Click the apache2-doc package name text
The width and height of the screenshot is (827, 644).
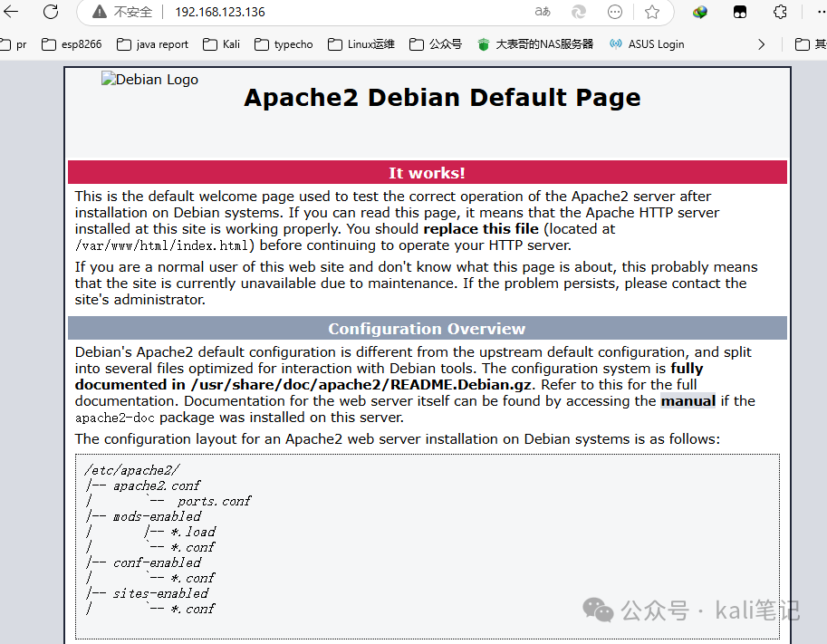coord(115,418)
